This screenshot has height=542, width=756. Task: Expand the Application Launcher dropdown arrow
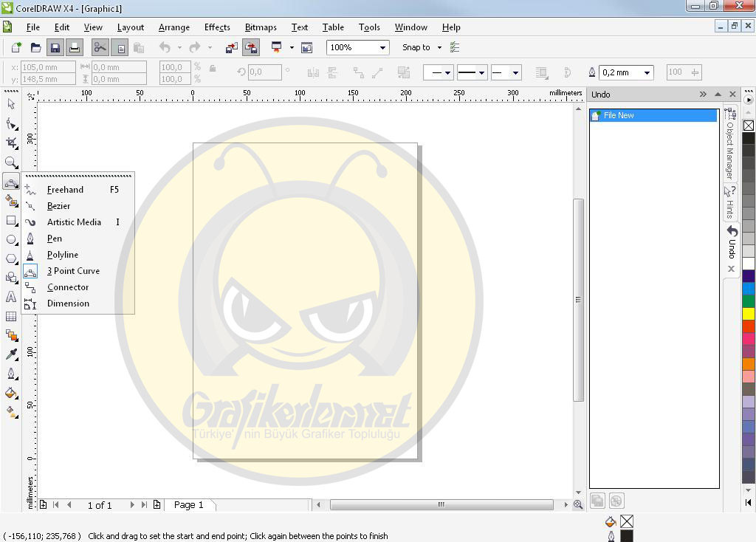pyautogui.click(x=292, y=48)
